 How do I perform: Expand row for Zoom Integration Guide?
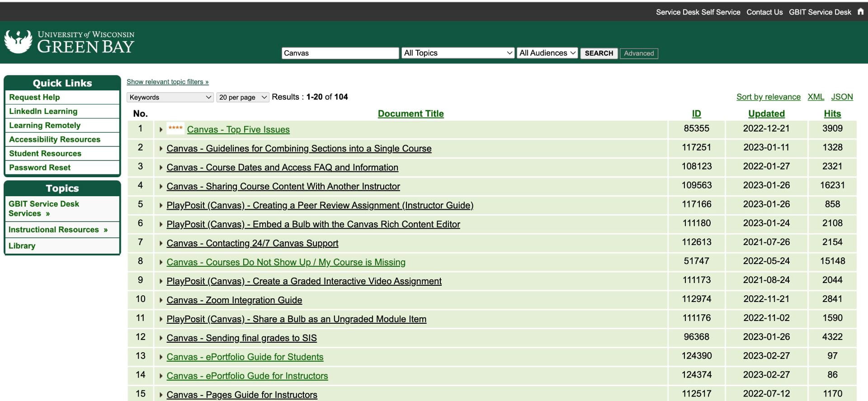[161, 301]
